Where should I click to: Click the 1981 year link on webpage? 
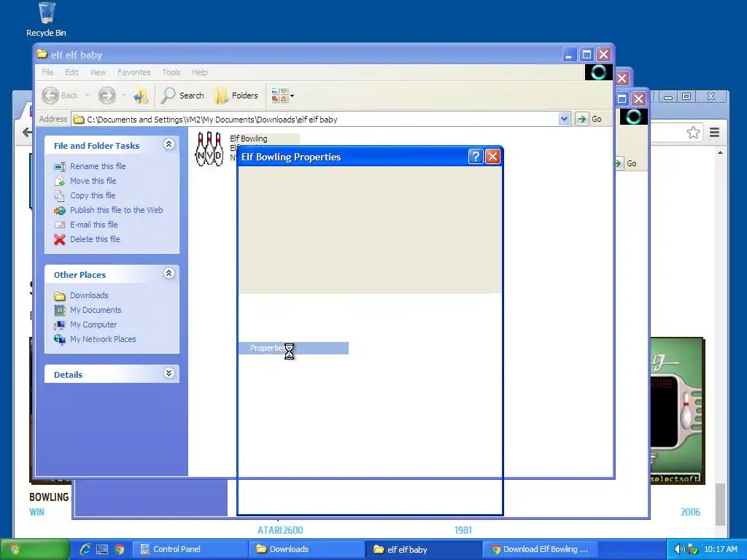coord(462,530)
